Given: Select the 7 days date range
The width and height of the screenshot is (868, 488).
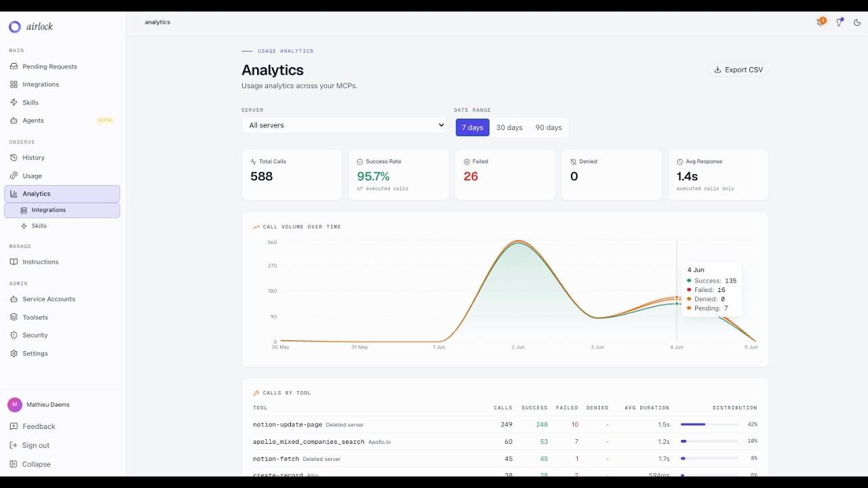Looking at the screenshot, I should click(x=473, y=127).
